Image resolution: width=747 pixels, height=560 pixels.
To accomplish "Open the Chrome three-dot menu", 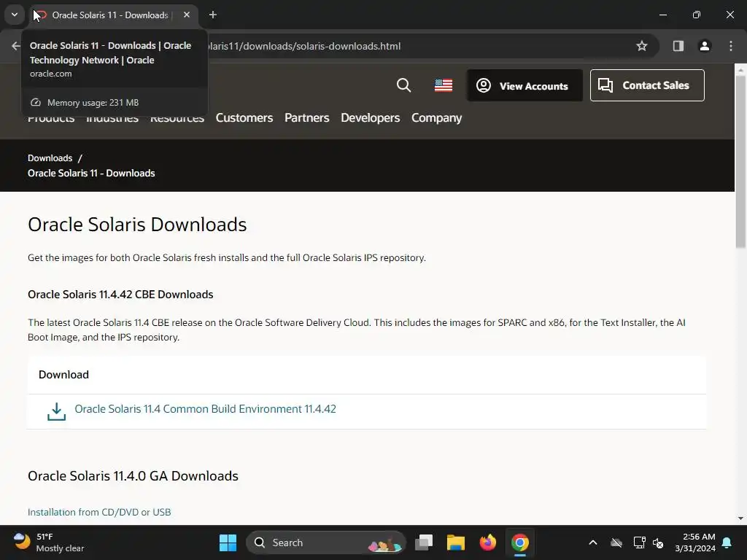I will [x=730, y=46].
